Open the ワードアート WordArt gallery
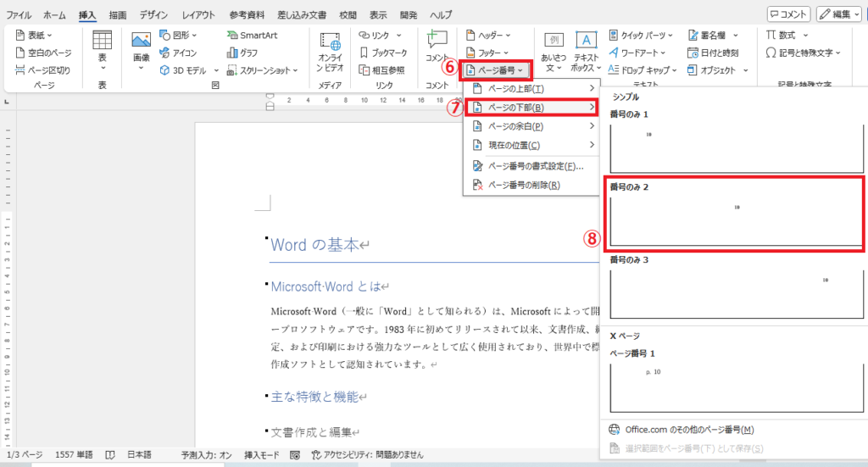Image resolution: width=868 pixels, height=467 pixels. click(637, 53)
